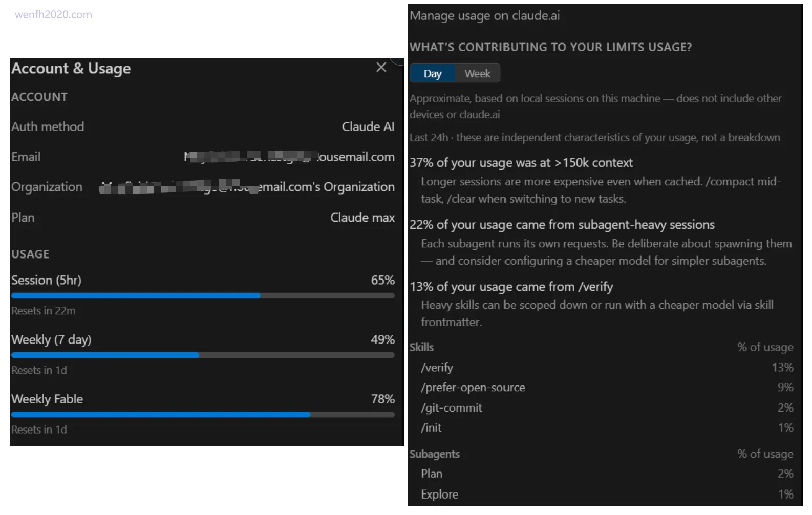Viewport: 812px width, 515px height.
Task: Select the Claude AI auth method value
Action: point(368,127)
